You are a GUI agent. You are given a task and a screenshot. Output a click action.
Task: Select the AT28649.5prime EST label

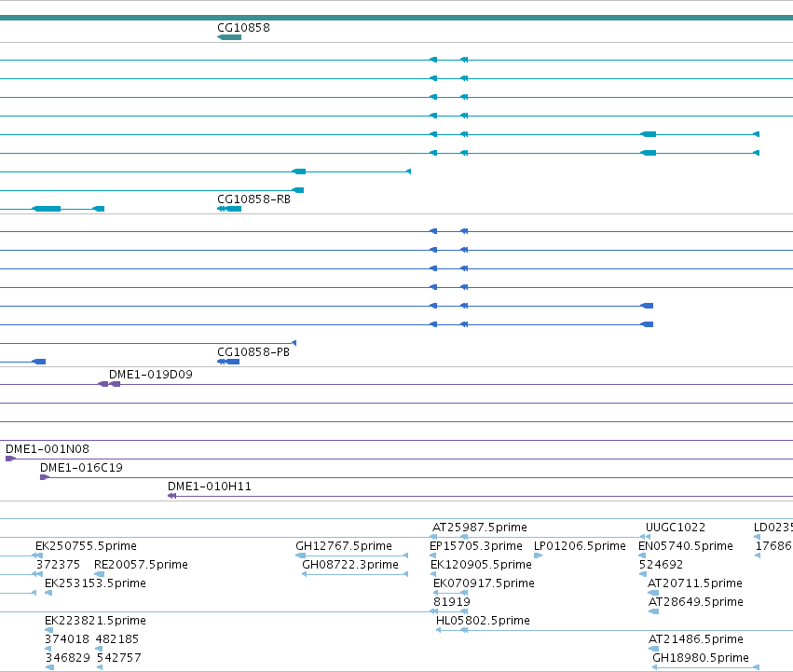click(x=696, y=602)
